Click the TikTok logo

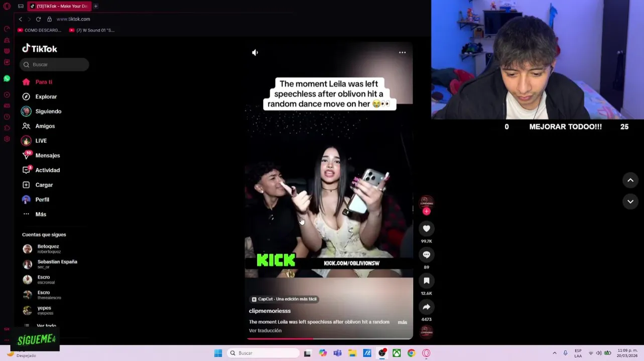point(40,49)
